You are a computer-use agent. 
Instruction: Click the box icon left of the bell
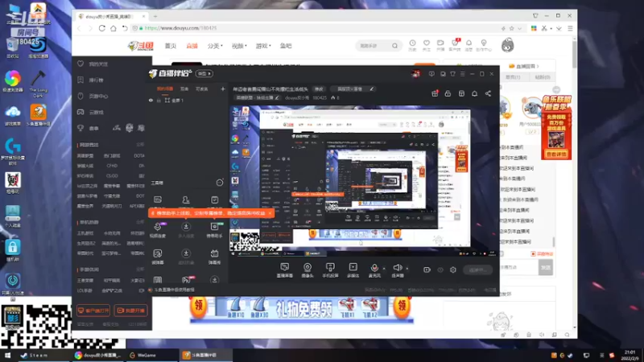(461, 93)
